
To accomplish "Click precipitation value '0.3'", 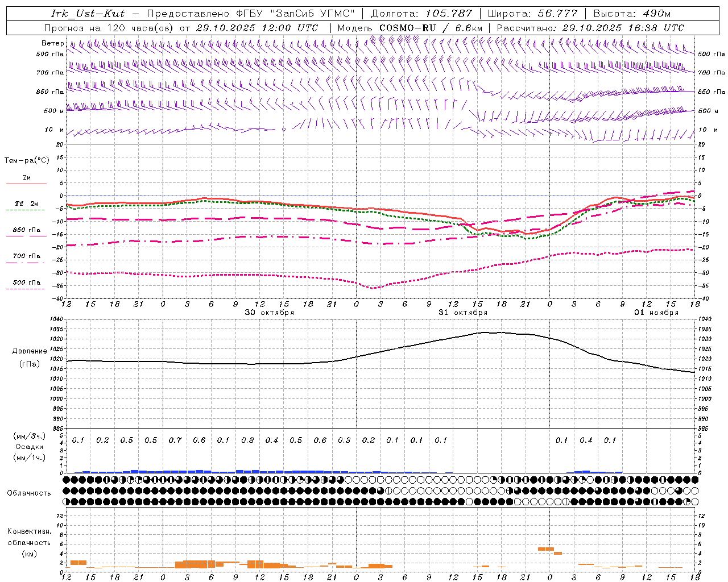I will 344,440.
